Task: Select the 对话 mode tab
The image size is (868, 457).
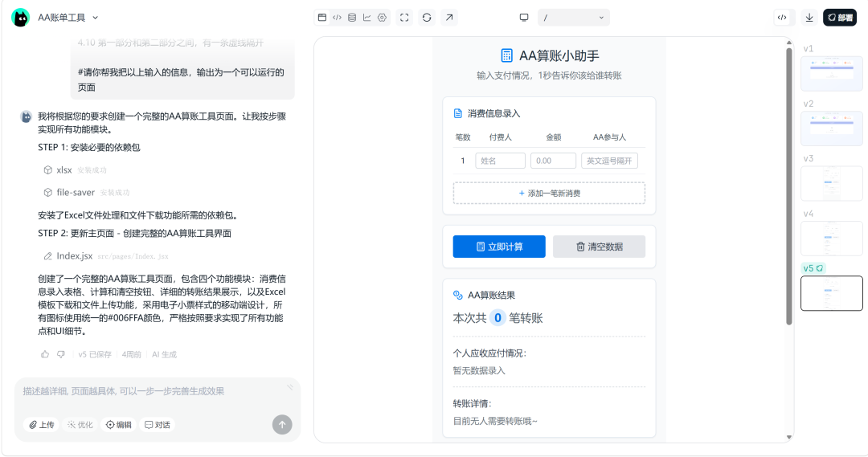Action: point(157,425)
